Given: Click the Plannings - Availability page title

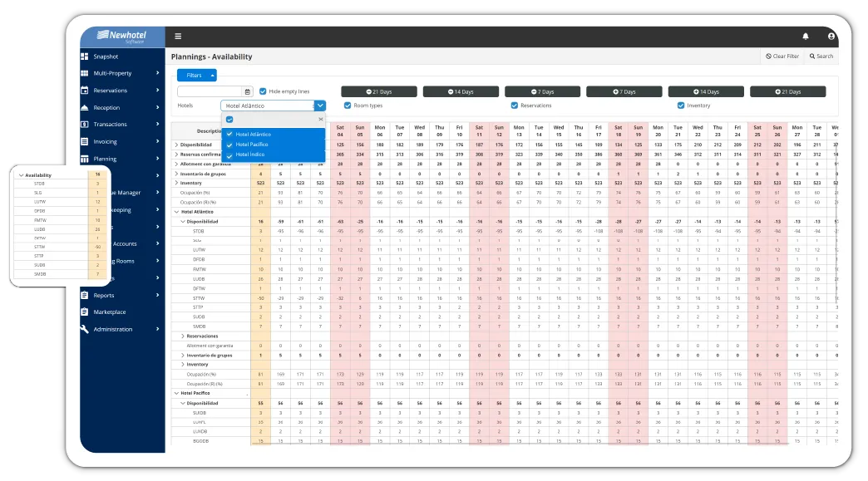Looking at the screenshot, I should (211, 57).
